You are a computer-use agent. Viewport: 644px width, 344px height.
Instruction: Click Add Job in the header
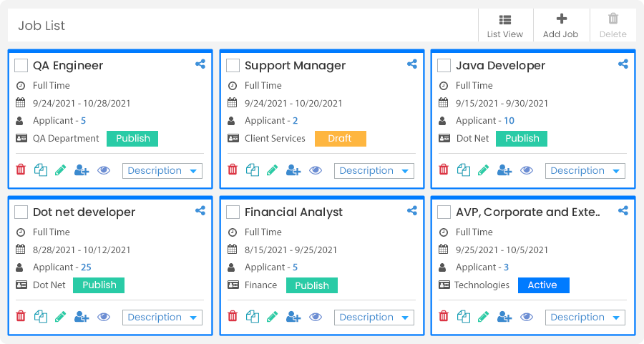560,26
